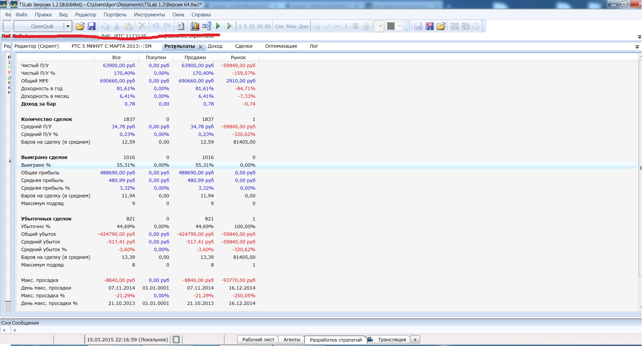Select the Дни timeframe unit
Viewport: 644px width, 346px height.
pos(303,26)
